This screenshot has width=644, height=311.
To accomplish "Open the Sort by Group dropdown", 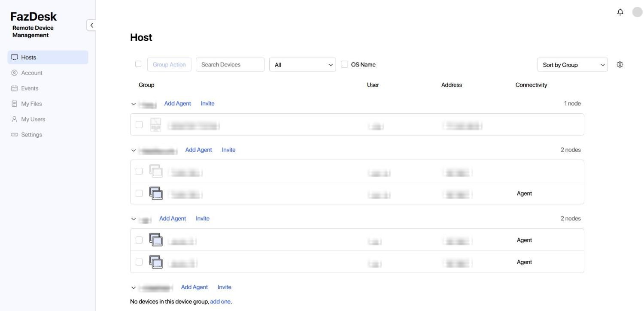I will pos(573,65).
